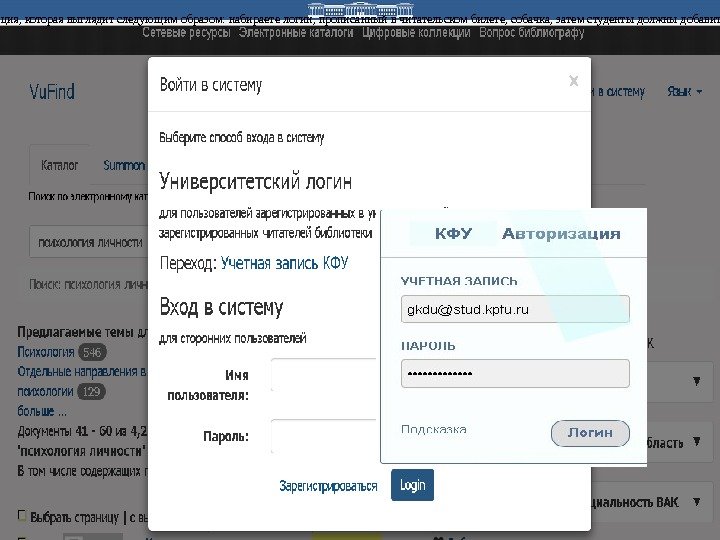
Task: Click the КФУ heading in authorization panel
Action: [x=453, y=234]
